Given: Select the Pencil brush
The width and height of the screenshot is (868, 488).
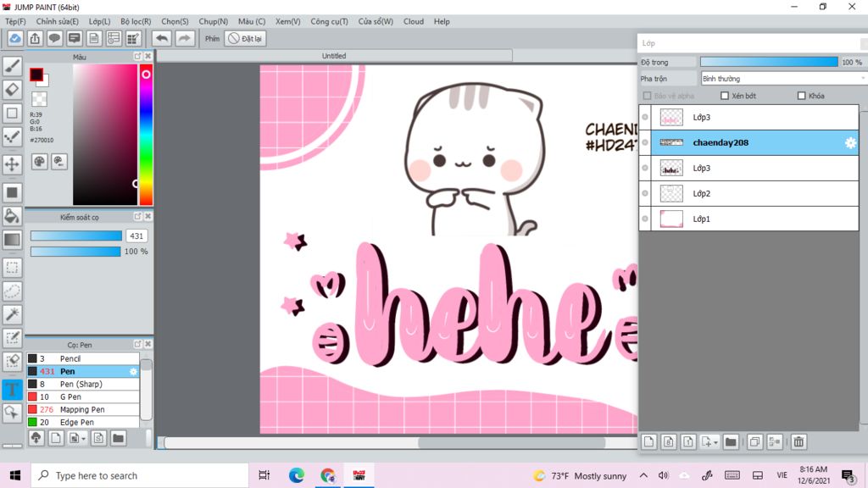Looking at the screenshot, I should pos(83,358).
